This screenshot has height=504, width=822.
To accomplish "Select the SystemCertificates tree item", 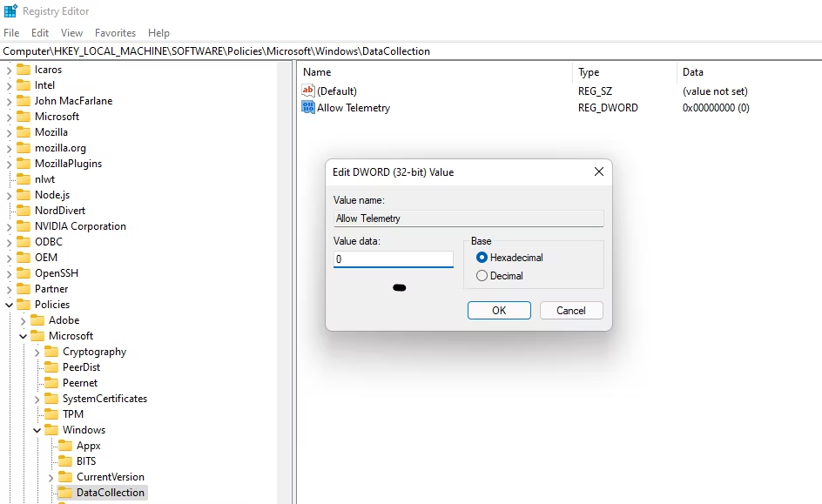I will click(104, 399).
